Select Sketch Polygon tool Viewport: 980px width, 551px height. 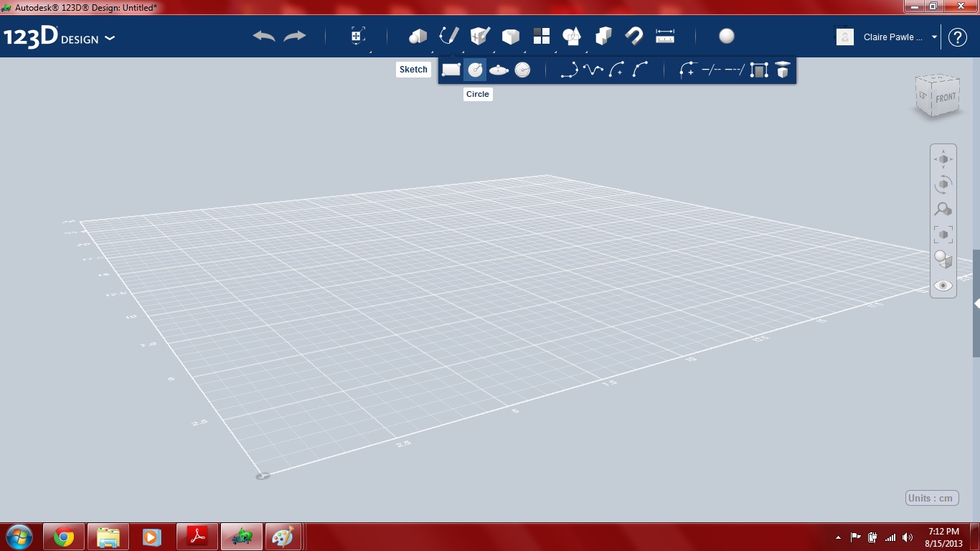click(x=522, y=70)
